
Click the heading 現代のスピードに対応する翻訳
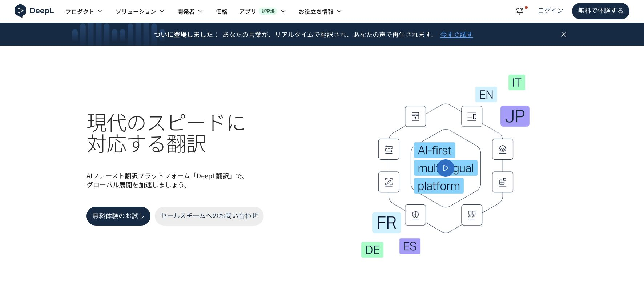166,133
